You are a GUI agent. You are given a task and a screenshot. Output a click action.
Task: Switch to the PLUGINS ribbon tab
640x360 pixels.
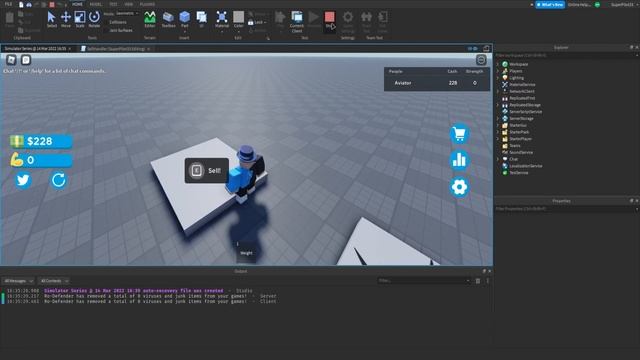[x=147, y=4]
